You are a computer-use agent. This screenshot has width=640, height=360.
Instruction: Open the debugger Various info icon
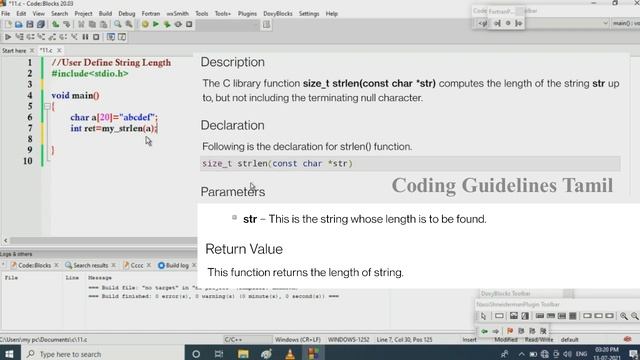pos(122,37)
